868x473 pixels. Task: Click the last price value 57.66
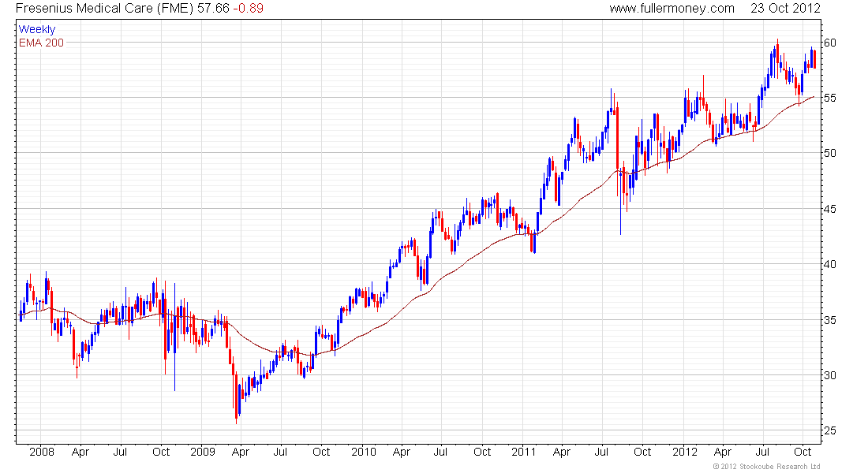point(213,9)
